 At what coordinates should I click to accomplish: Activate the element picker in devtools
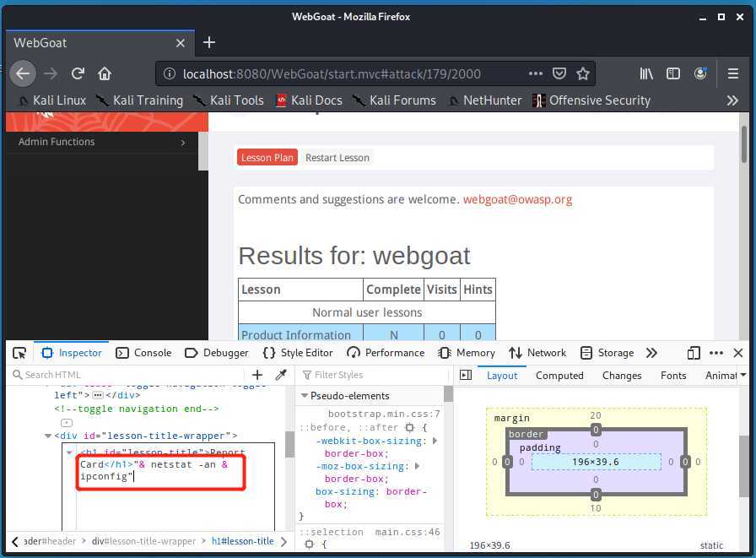click(19, 353)
